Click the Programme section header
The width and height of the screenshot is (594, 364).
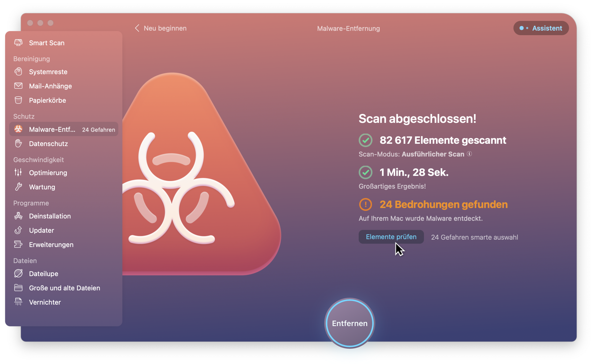pos(31,203)
